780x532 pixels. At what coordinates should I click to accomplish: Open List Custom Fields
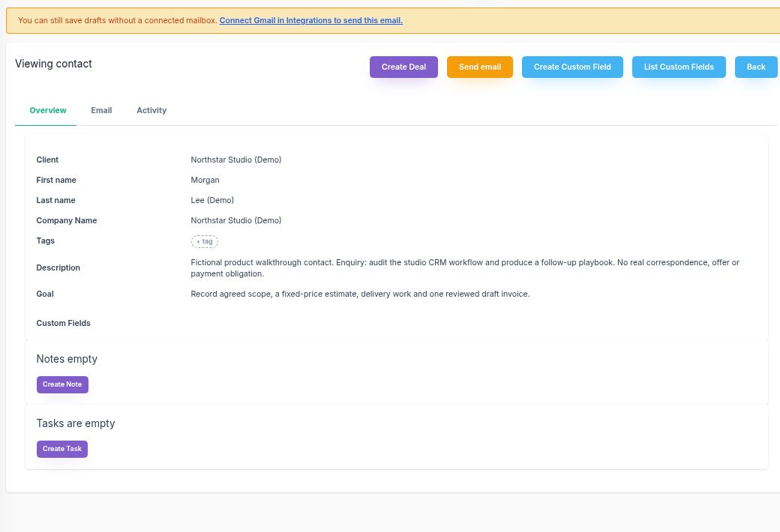pos(679,67)
